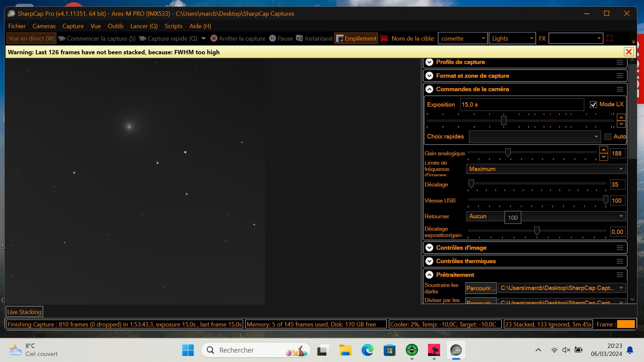
Task: Open panel menu icon for Contrôles d'image
Action: 620,248
